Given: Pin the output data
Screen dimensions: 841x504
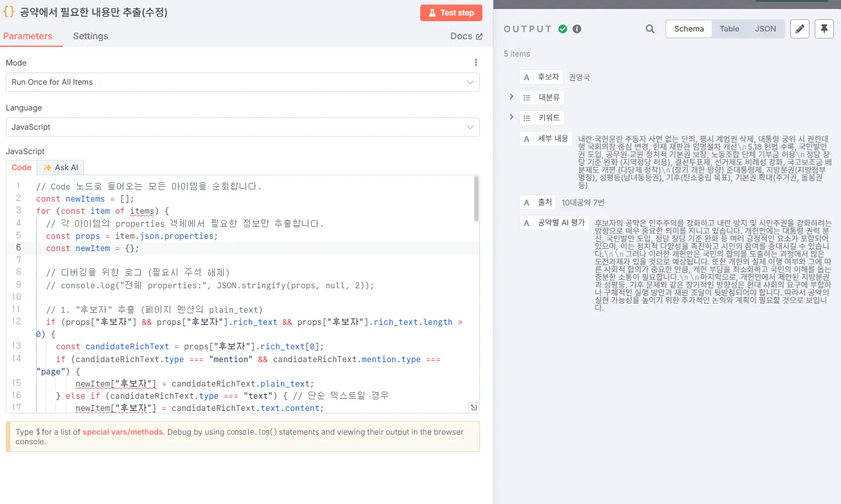Looking at the screenshot, I should pos(824,29).
